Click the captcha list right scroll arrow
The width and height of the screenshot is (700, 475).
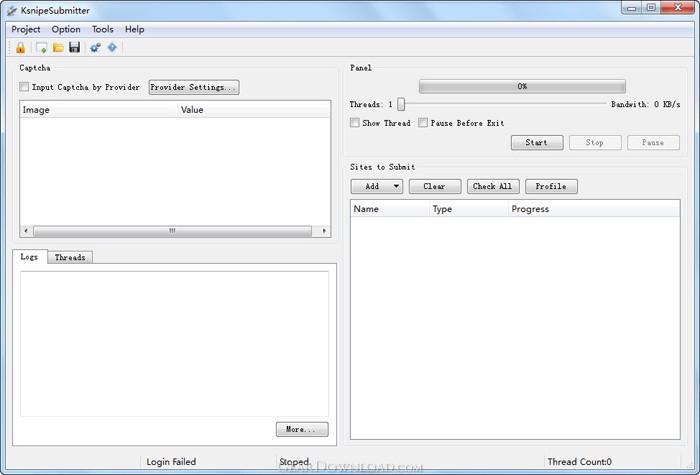[325, 231]
